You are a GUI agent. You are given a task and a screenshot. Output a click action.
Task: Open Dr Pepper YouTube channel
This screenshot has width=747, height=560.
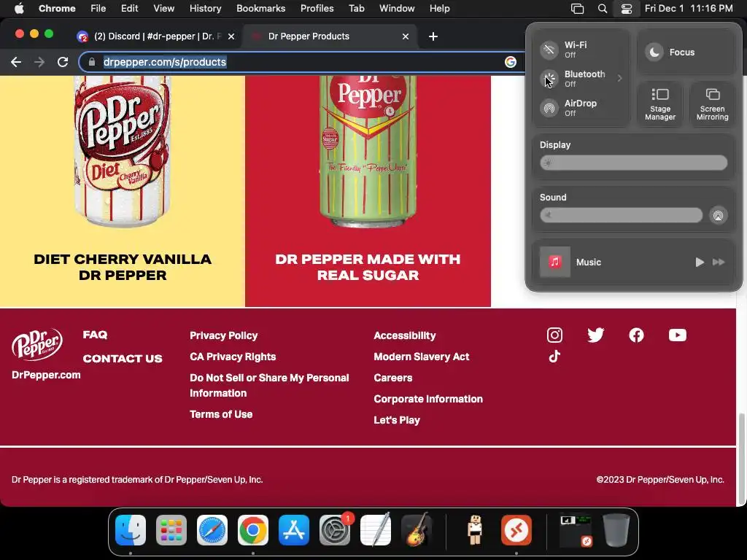[x=678, y=335]
